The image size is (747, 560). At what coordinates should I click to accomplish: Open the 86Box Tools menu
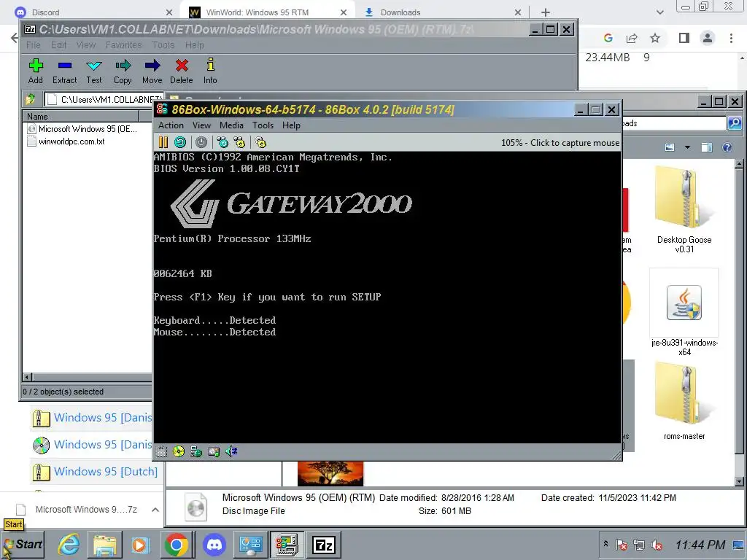263,125
